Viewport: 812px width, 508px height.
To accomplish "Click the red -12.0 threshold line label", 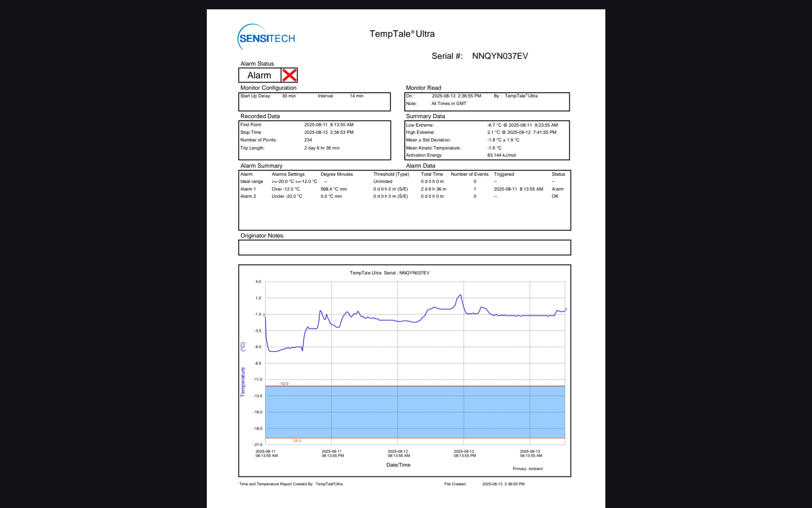I will [x=284, y=384].
